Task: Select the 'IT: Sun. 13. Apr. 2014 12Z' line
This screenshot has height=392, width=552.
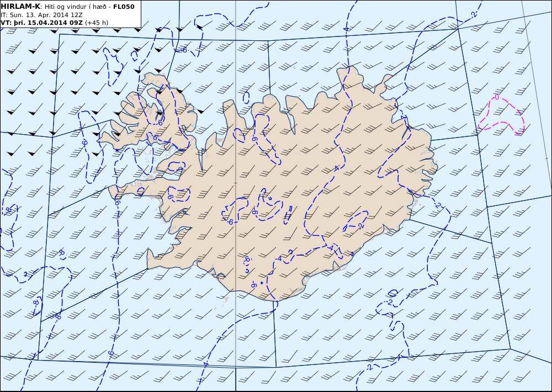Action: pos(41,15)
